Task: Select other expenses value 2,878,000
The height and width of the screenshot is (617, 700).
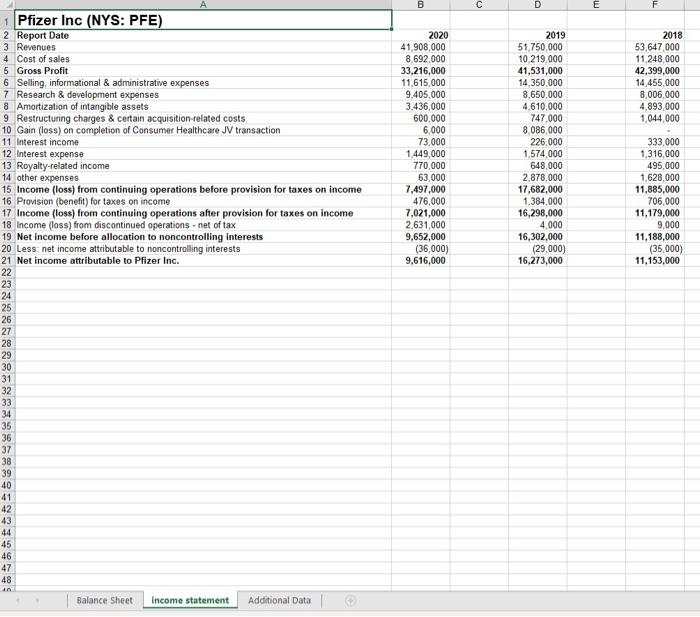Action: 538,178
